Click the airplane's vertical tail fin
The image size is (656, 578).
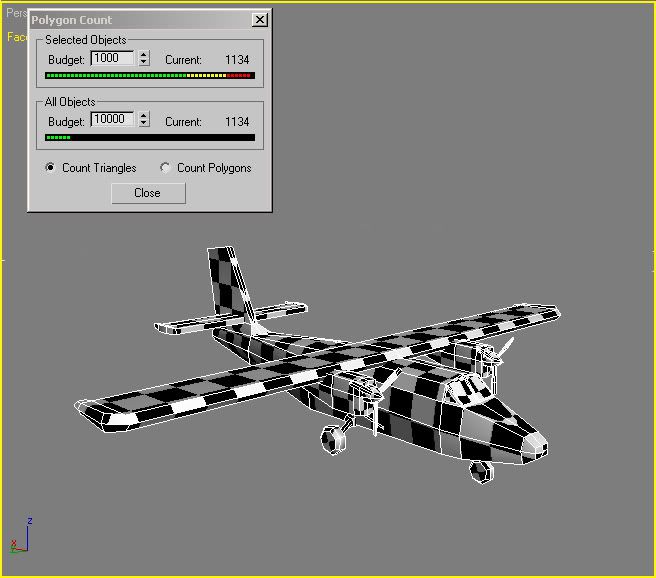click(x=227, y=278)
